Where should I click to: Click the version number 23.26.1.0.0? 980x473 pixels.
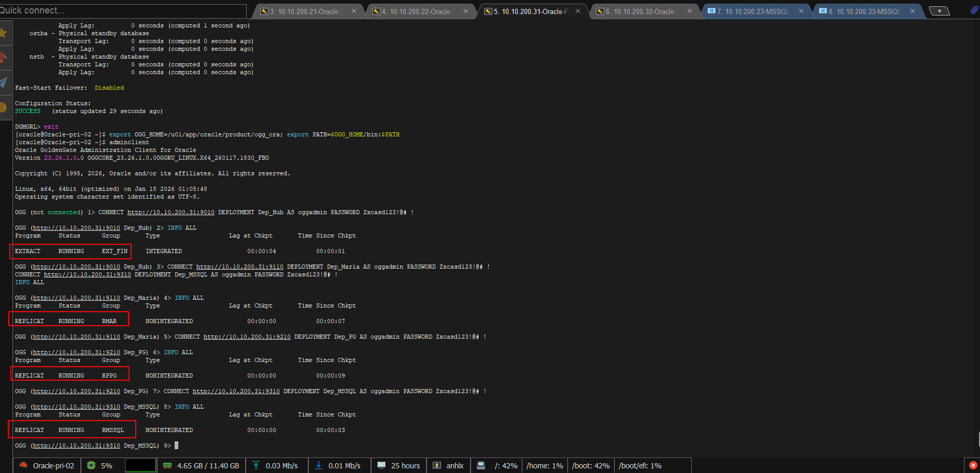(x=64, y=158)
